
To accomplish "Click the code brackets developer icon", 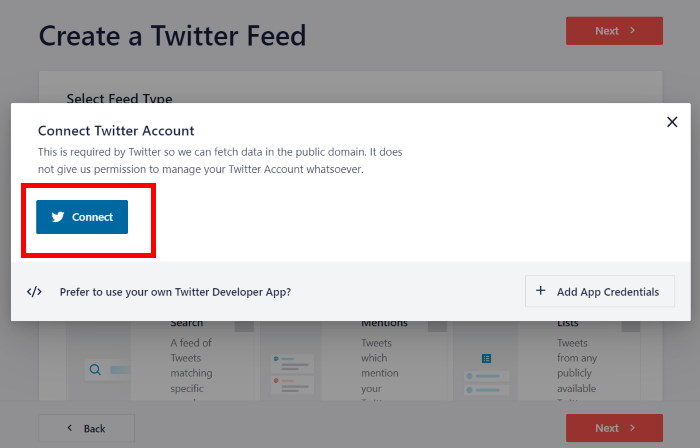I will tap(34, 292).
